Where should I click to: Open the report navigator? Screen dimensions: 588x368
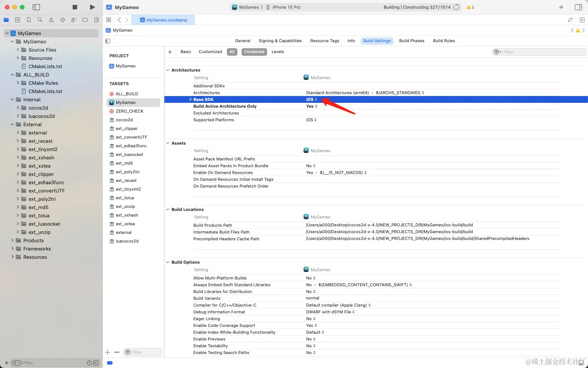(x=97, y=20)
